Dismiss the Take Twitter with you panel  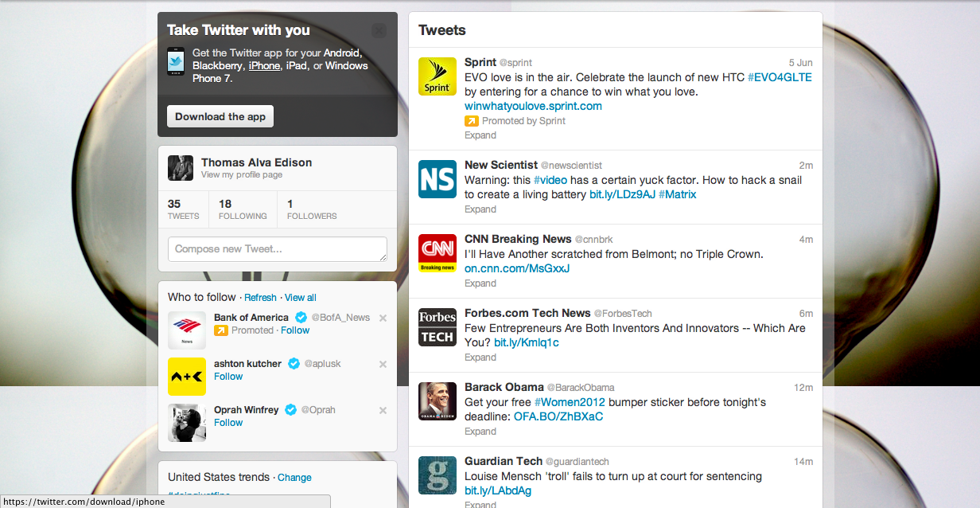point(379,30)
